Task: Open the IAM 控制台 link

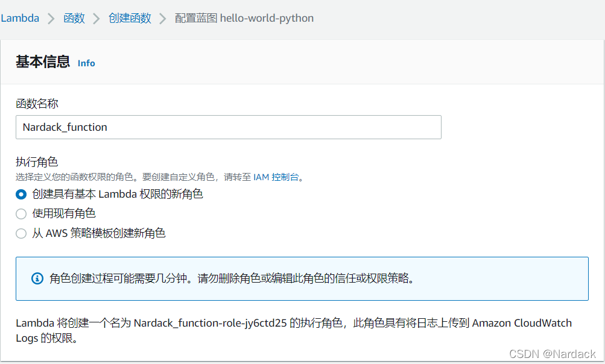Action: [276, 177]
